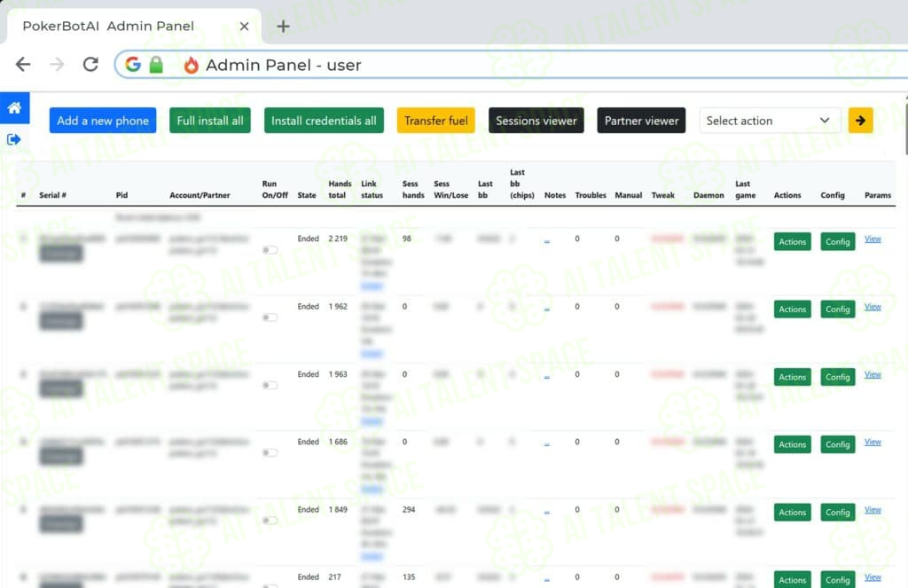The width and height of the screenshot is (908, 588).
Task: View params for the 2 219 hands row
Action: (x=873, y=239)
